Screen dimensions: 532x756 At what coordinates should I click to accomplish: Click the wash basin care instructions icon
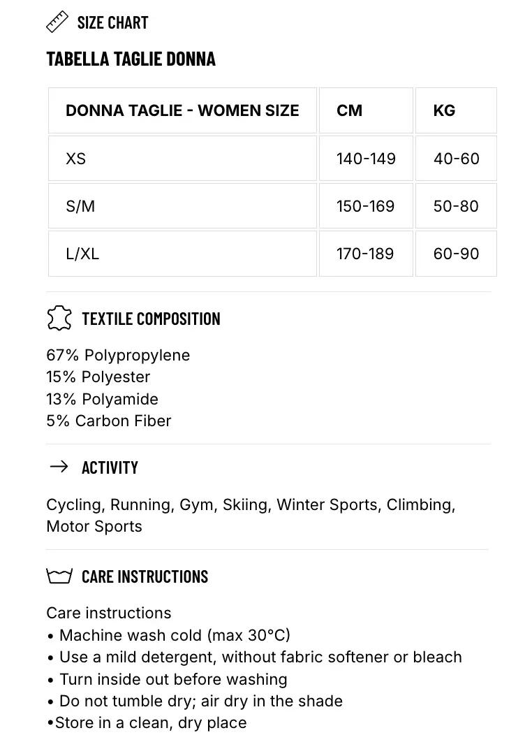[59, 576]
